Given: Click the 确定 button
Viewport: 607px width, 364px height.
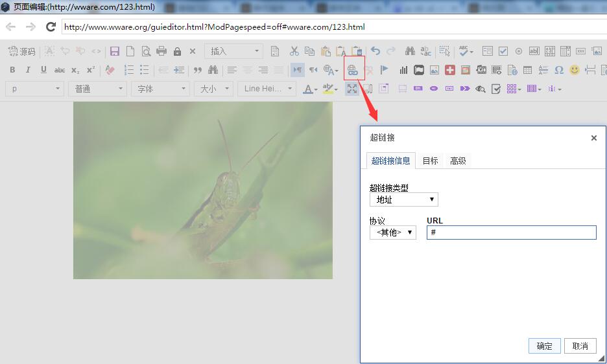Looking at the screenshot, I should click(x=544, y=346).
